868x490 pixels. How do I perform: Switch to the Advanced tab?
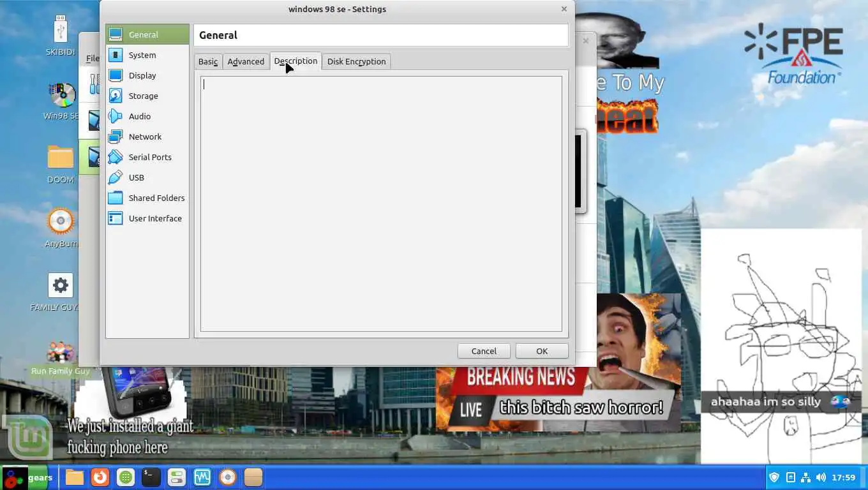click(x=246, y=61)
